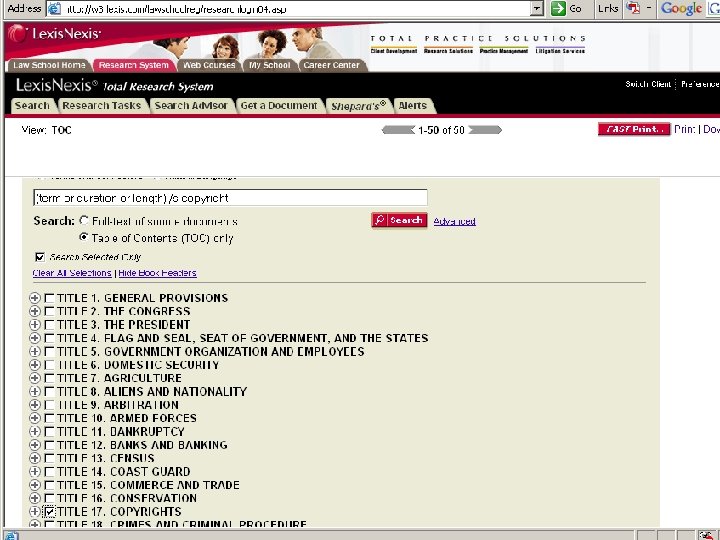Check the Title 1 General Provisions box

49,298
